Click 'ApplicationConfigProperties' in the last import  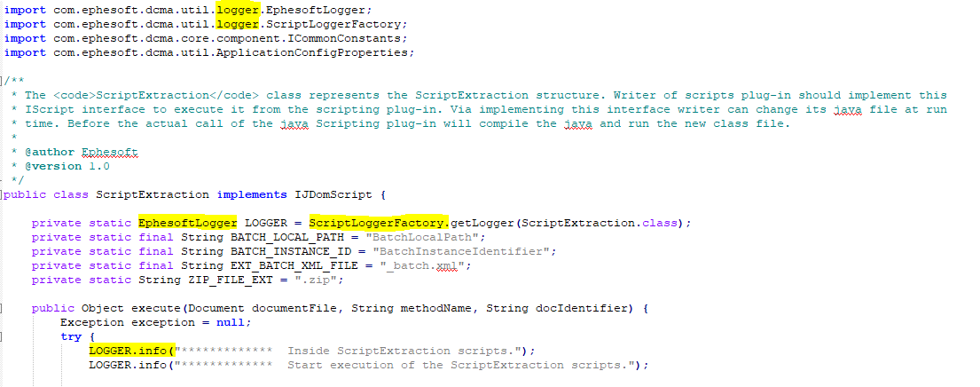pos(312,53)
